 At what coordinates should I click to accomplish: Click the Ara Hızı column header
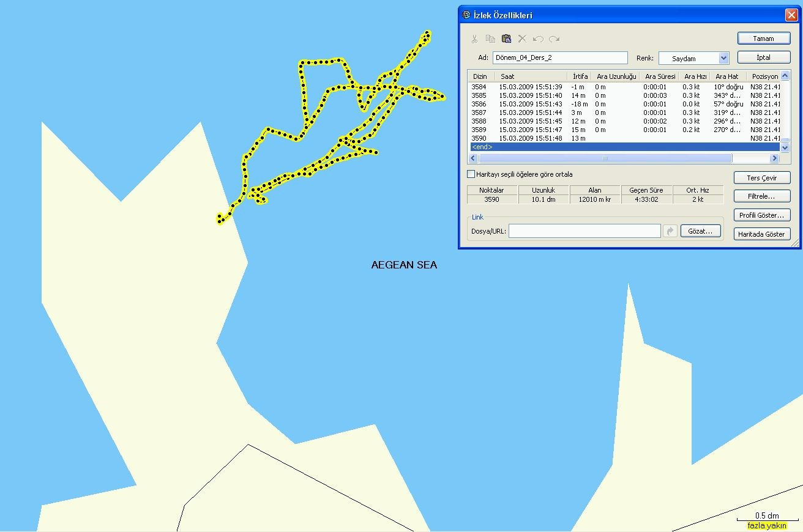point(695,76)
